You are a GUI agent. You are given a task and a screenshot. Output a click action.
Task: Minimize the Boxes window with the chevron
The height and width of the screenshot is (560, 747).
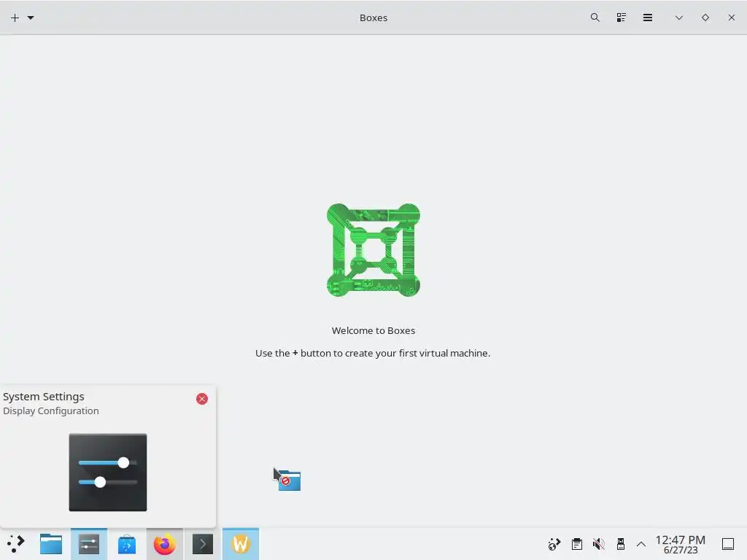(x=679, y=17)
